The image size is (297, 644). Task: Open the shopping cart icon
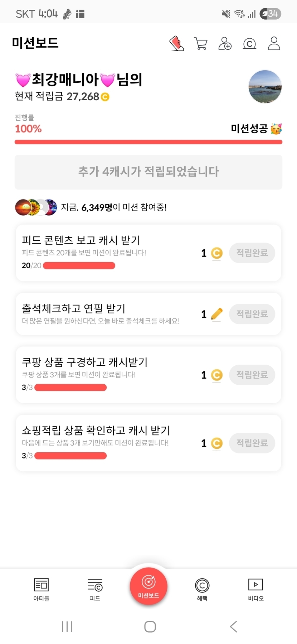pyautogui.click(x=200, y=44)
